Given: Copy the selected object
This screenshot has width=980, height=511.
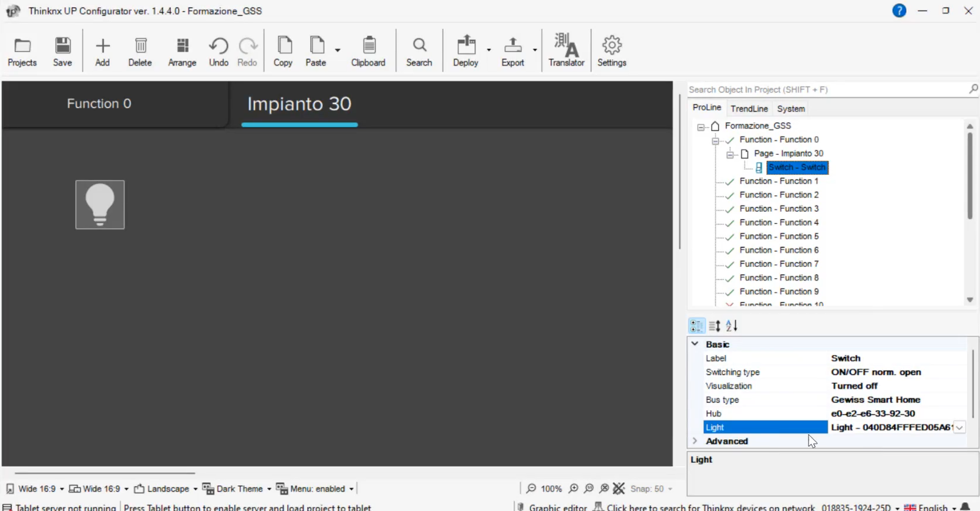Looking at the screenshot, I should point(283,52).
